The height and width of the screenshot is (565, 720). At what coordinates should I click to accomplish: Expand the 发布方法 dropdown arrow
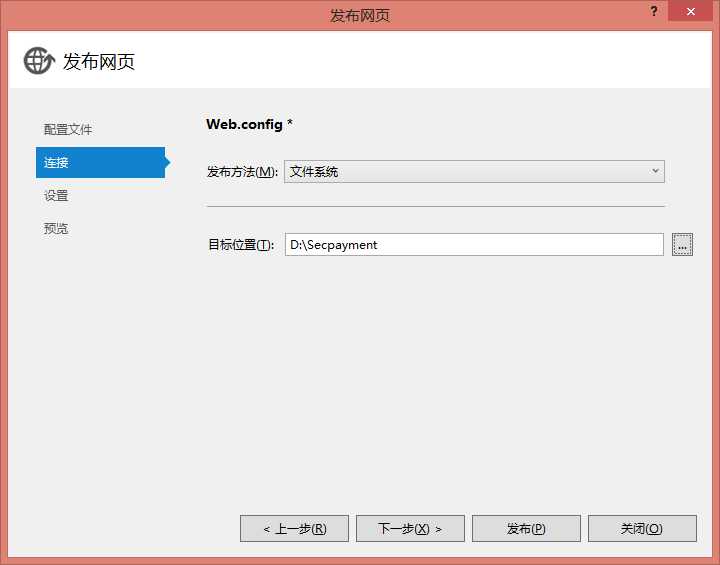[655, 171]
